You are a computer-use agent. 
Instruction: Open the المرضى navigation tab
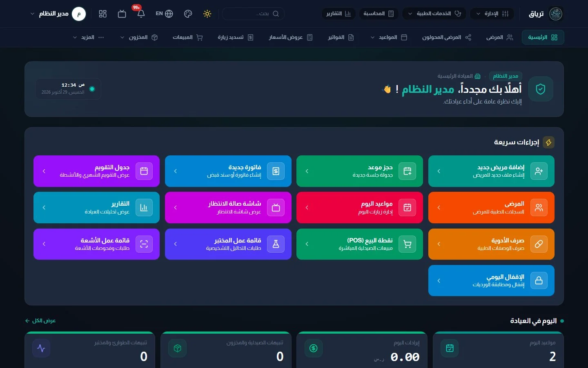click(x=499, y=37)
